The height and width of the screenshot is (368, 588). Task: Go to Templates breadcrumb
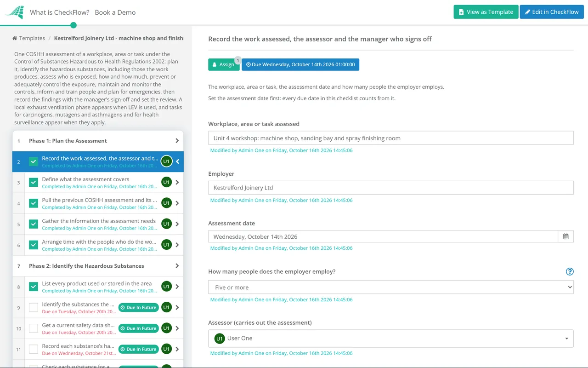[28, 38]
